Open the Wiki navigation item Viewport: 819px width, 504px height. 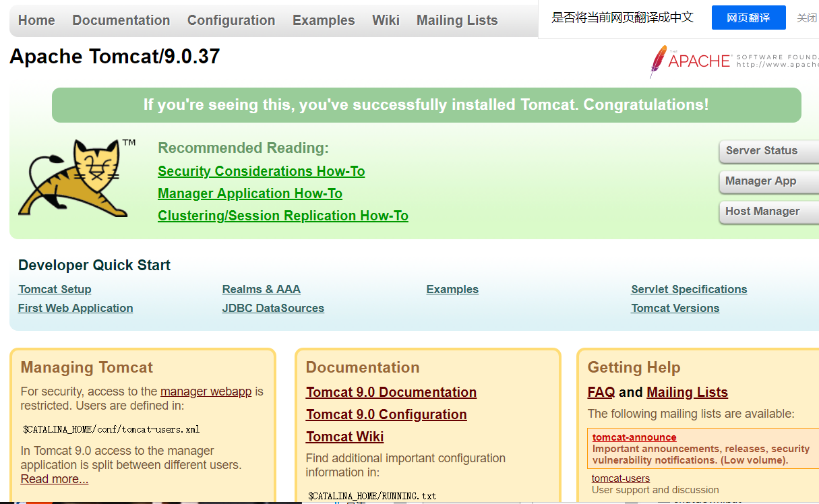[386, 20]
